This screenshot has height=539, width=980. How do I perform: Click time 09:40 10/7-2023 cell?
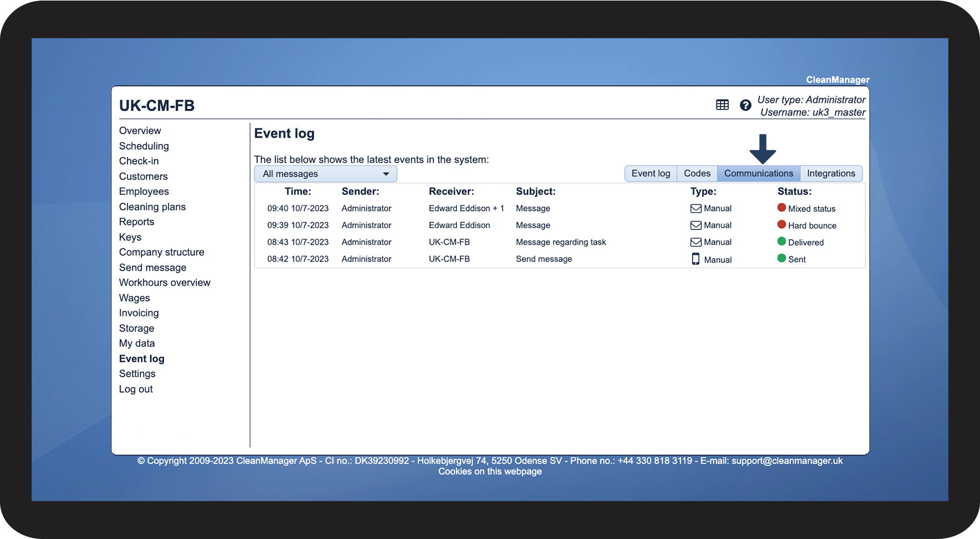click(298, 209)
